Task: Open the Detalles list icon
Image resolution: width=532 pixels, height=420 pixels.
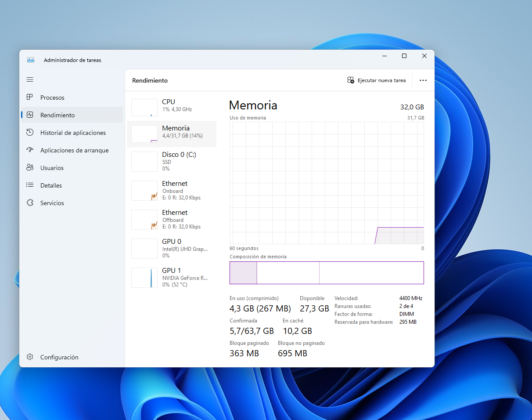Action: (30, 185)
